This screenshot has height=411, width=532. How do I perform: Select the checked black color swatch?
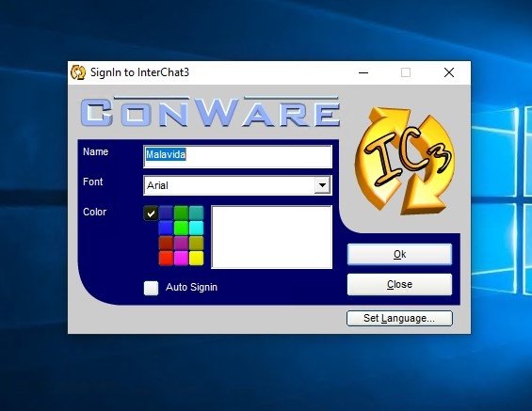point(151,213)
